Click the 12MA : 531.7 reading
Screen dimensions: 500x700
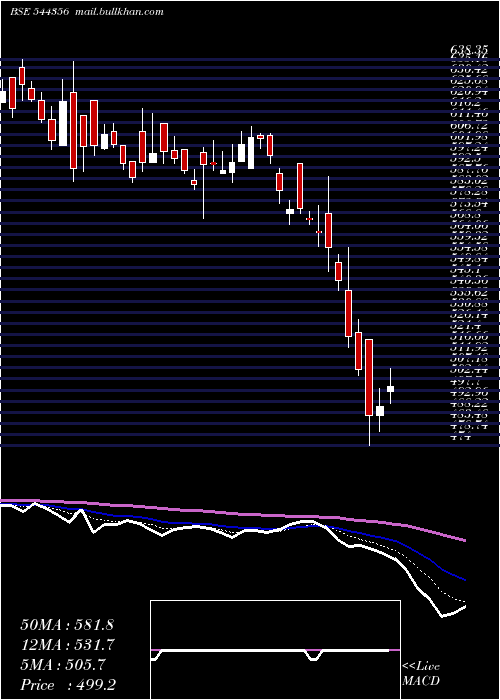[x=67, y=645]
